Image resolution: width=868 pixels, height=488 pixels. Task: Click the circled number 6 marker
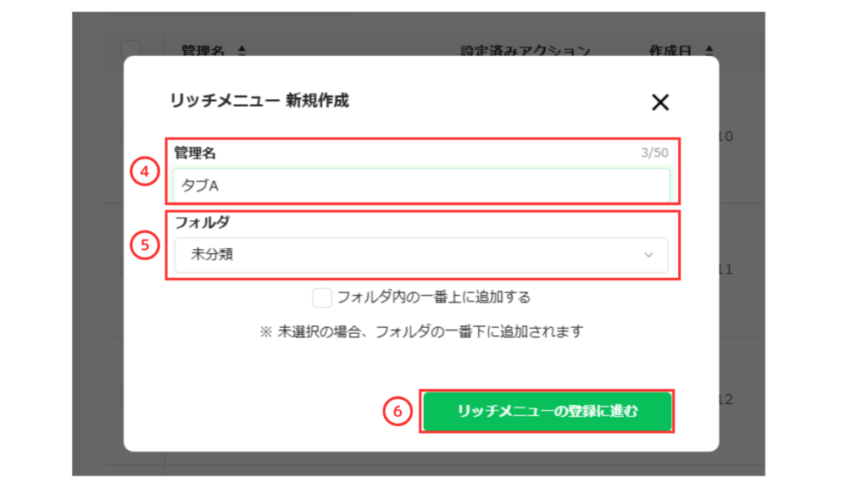397,412
